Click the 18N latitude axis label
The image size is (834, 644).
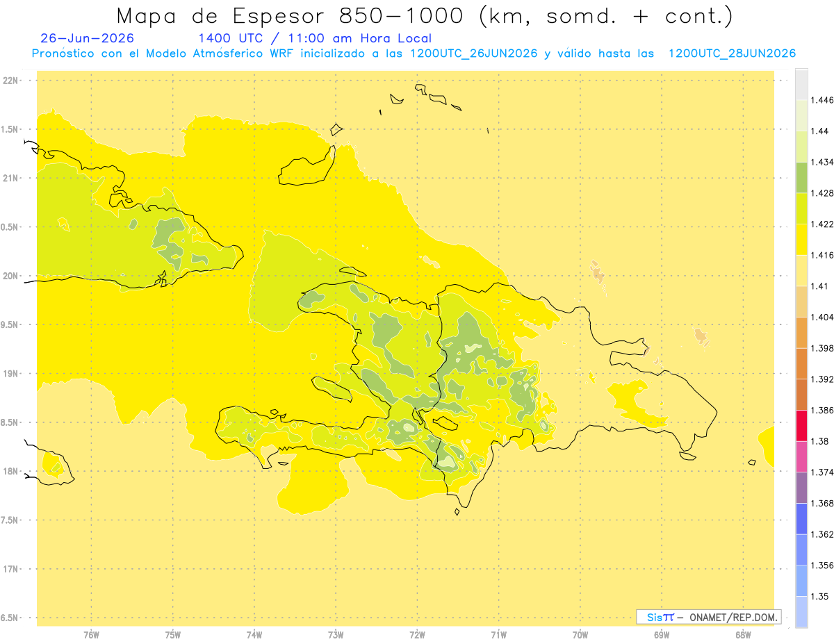coord(11,471)
